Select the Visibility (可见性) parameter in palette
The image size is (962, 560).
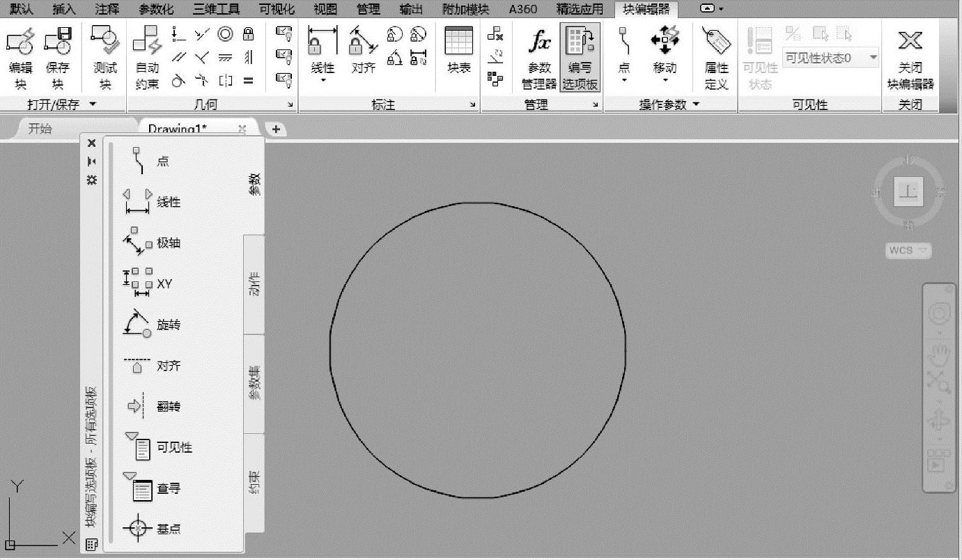click(x=157, y=446)
